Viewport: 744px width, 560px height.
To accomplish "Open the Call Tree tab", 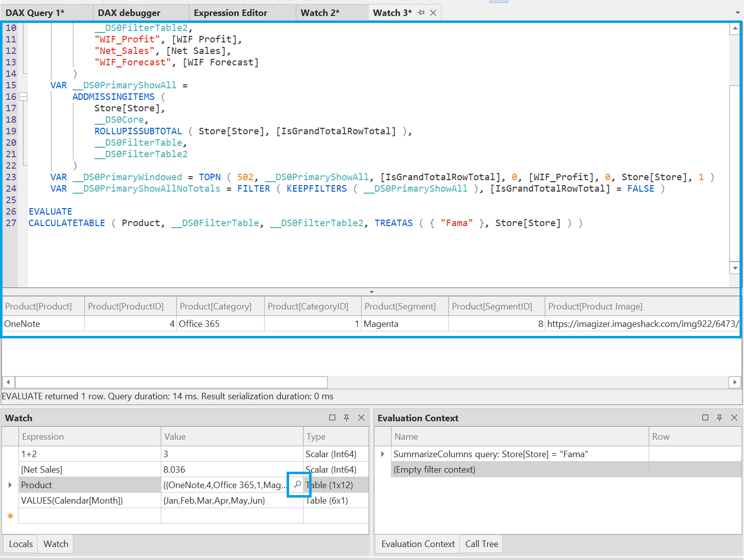I will [481, 544].
